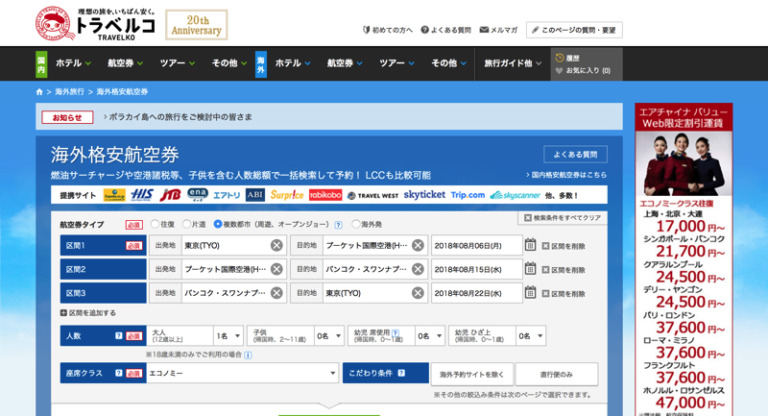
Task: Click help icon on 座席クラス label
Action: 119,373
